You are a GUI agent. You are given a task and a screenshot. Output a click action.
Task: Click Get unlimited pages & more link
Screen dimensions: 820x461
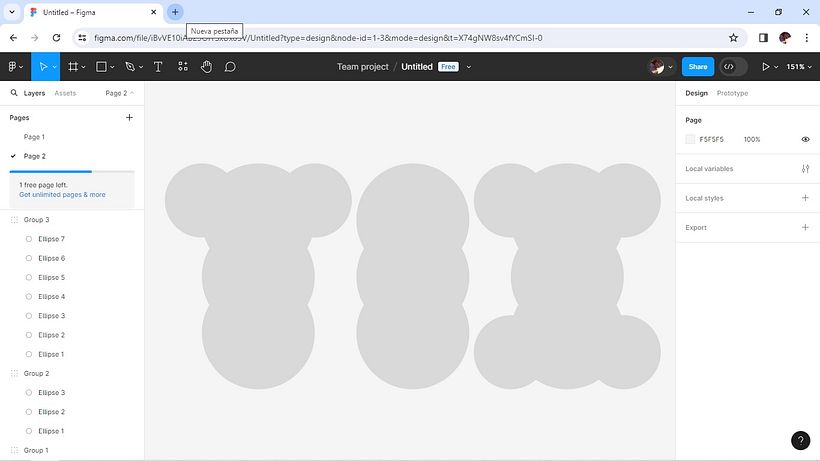tap(62, 194)
